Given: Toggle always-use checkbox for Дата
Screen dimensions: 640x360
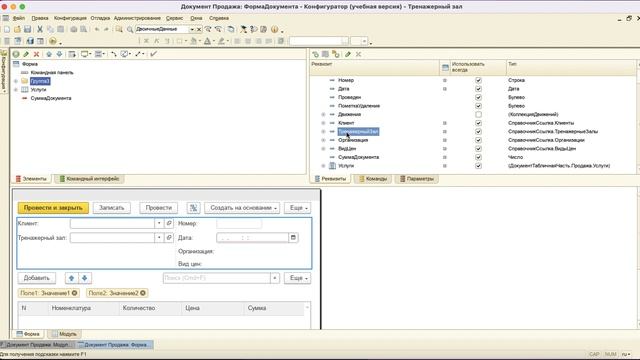Looking at the screenshot, I should [478, 89].
